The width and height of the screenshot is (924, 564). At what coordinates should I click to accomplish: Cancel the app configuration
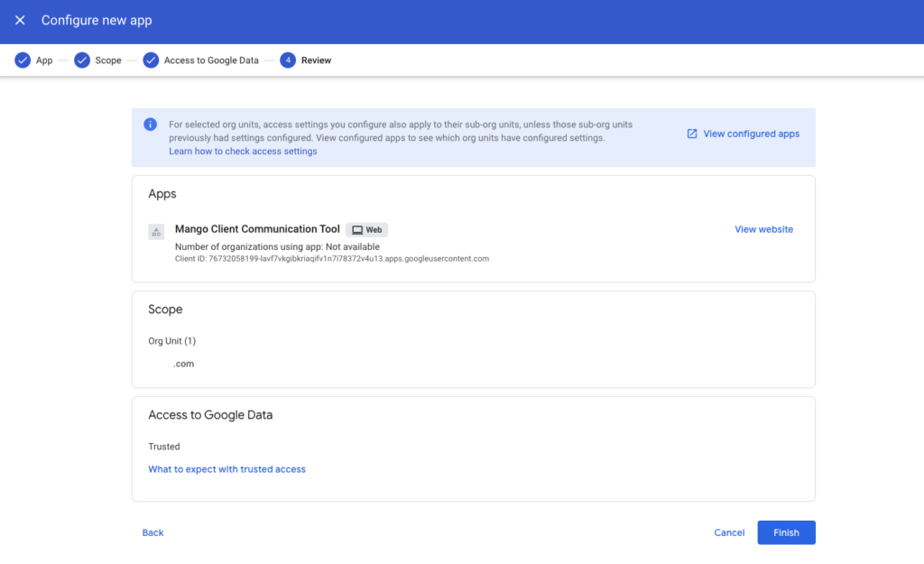[729, 532]
